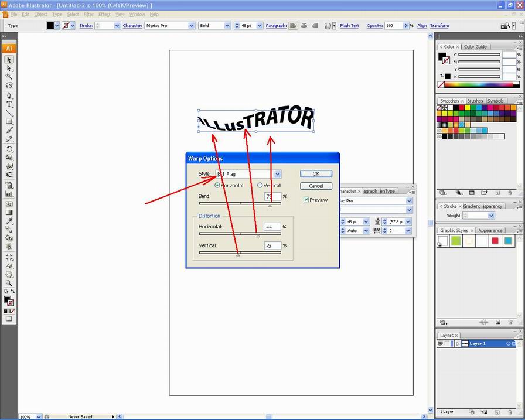Switch to the Appearance tab

pos(490,230)
